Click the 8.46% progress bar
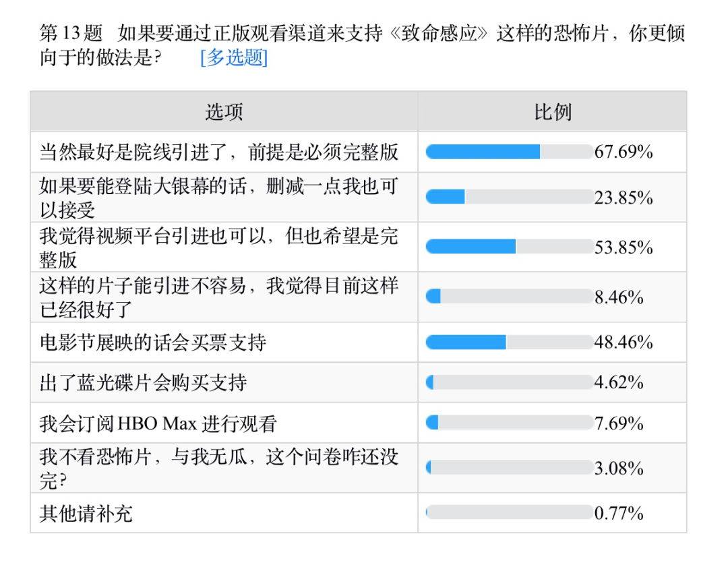The width and height of the screenshot is (728, 563). (x=509, y=297)
